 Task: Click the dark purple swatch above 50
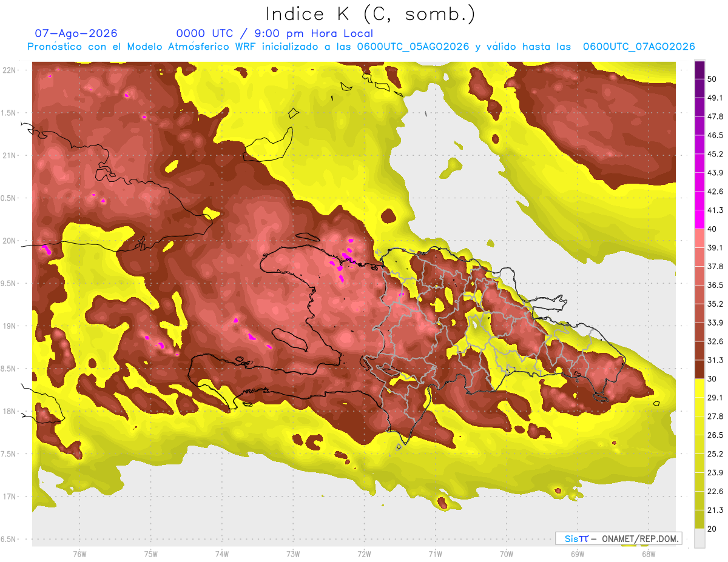[699, 70]
